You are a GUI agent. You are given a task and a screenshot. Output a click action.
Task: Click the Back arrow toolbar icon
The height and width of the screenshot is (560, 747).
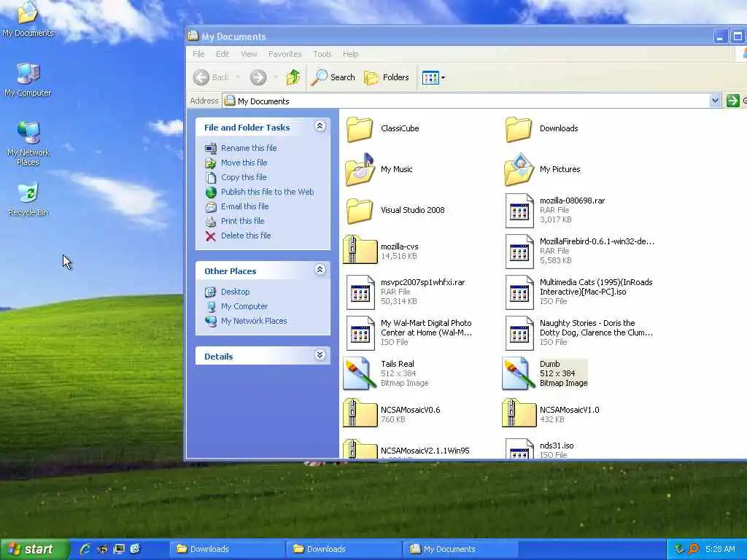201,77
